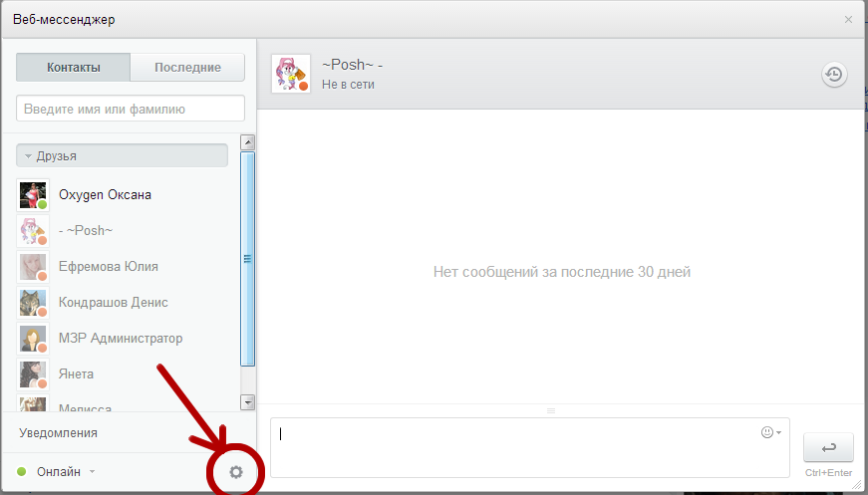
Task: Open chat with Янета
Action: click(x=76, y=374)
